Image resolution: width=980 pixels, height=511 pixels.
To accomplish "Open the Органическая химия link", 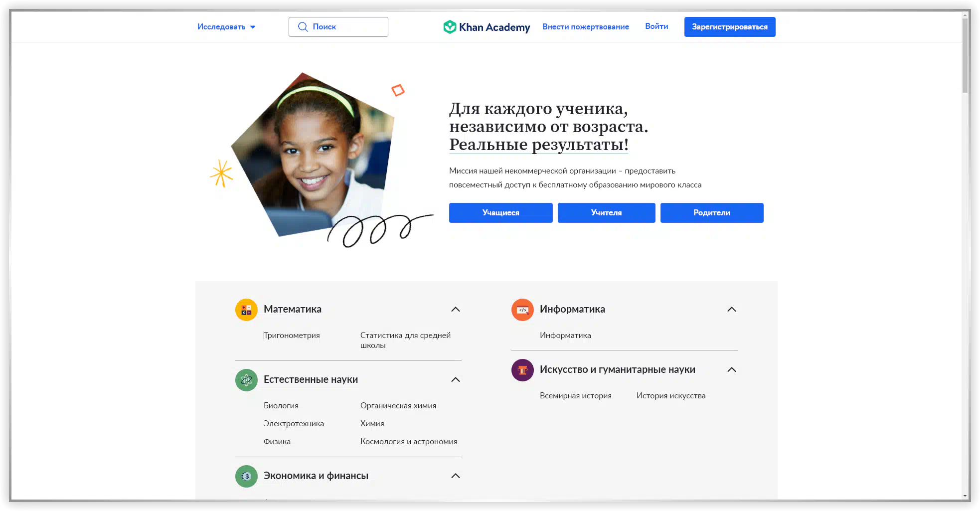I will coord(398,406).
